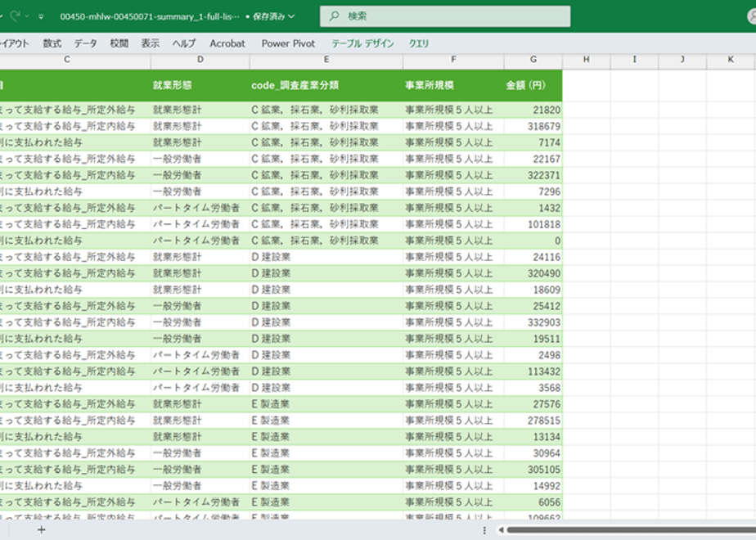Select column G header
The height and width of the screenshot is (540, 756).
pos(533,59)
